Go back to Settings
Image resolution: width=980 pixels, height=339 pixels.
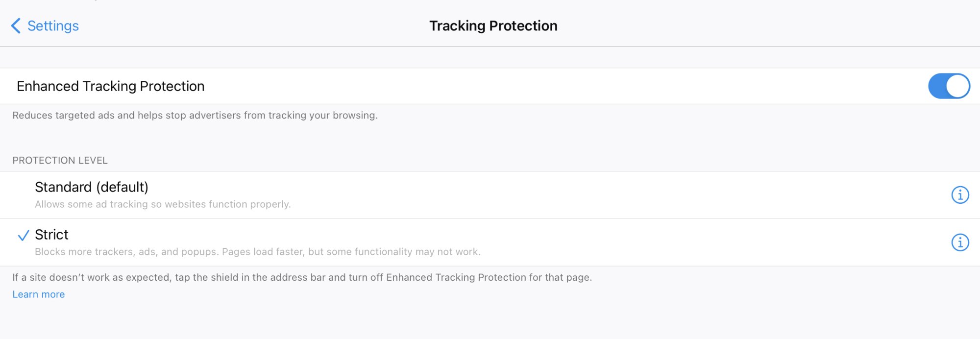(53, 26)
